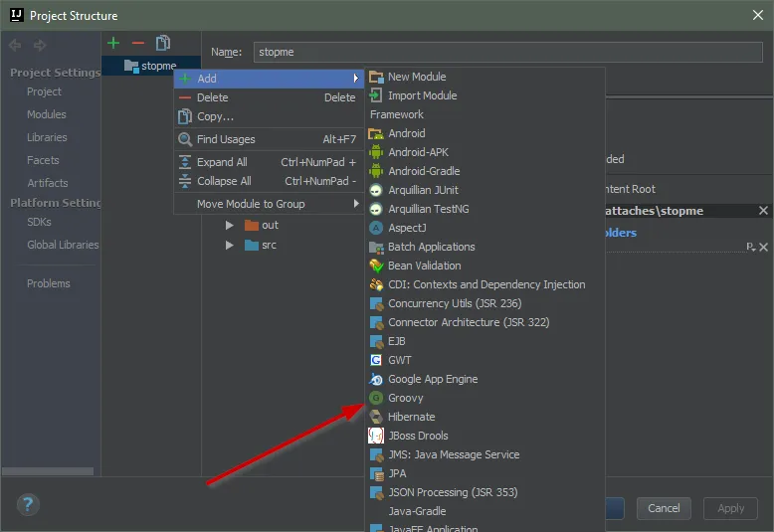Click the Hibernate framework icon
This screenshot has width=774, height=532.
(376, 417)
